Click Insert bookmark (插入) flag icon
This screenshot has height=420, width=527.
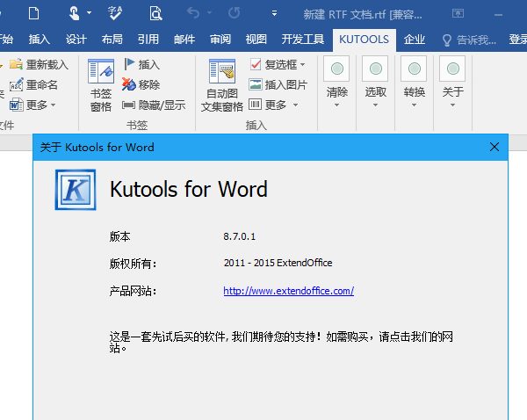point(130,64)
